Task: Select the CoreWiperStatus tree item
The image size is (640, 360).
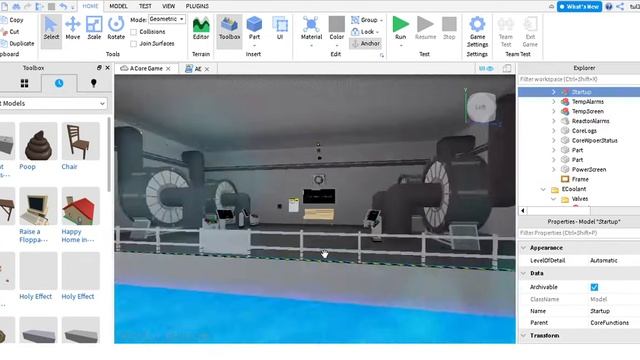Action: pos(594,140)
